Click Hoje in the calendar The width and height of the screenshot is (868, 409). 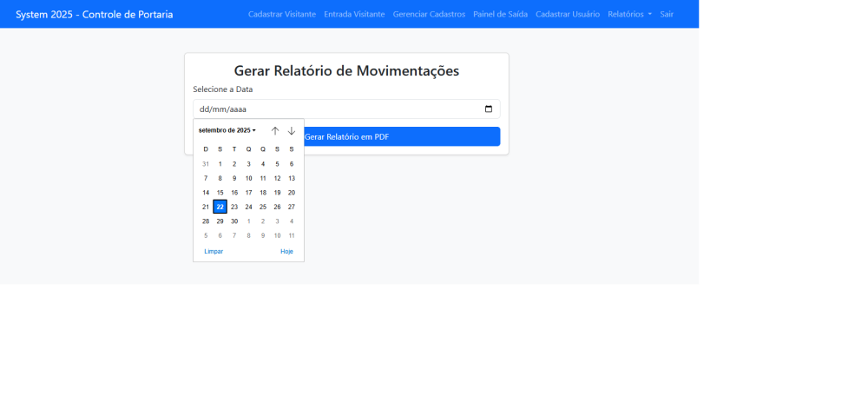pyautogui.click(x=286, y=251)
